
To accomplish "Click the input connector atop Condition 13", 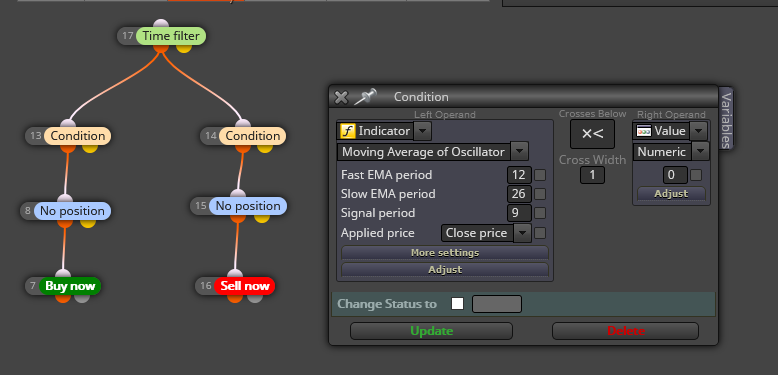I will [68, 124].
